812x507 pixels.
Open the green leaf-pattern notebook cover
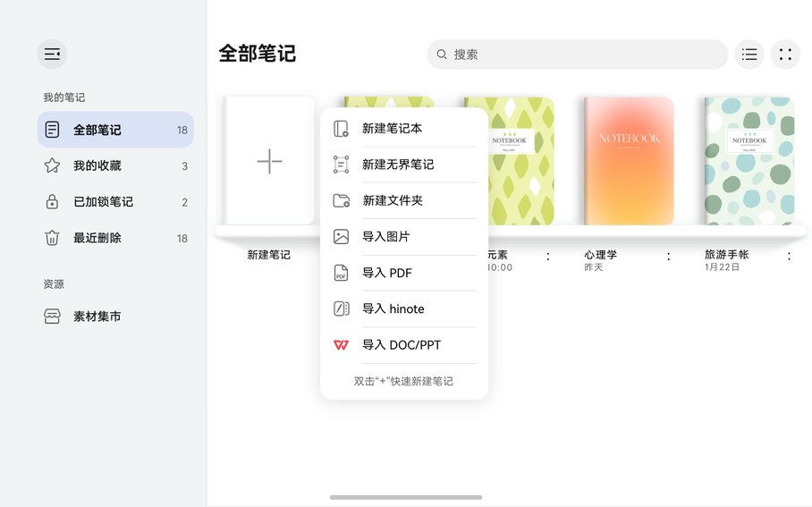point(521,161)
